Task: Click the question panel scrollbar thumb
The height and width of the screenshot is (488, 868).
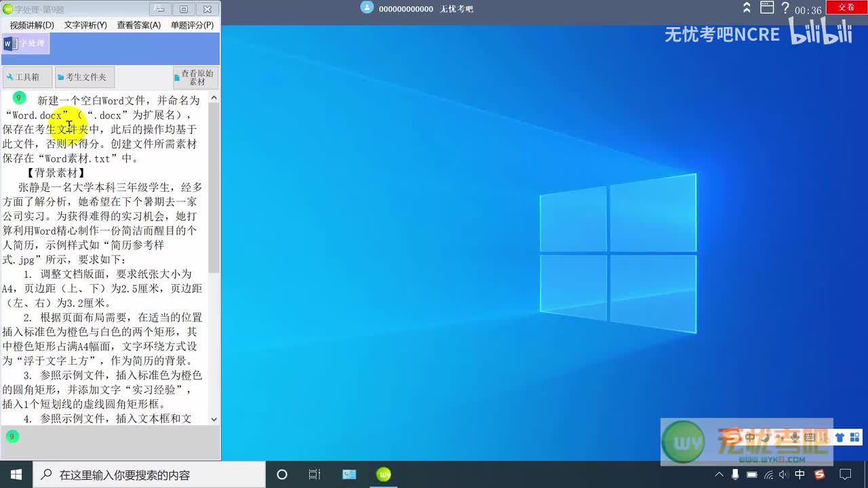Action: point(214,188)
